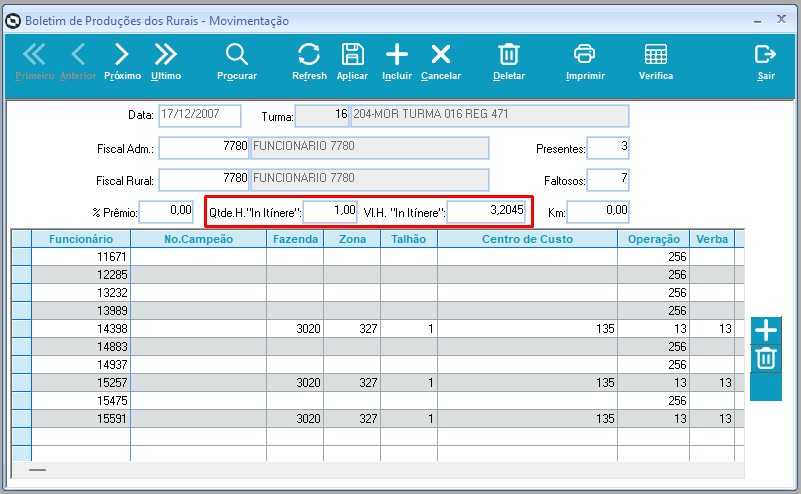The height and width of the screenshot is (494, 801).
Task: Click row selector for funcionário 14398
Action: tap(21, 328)
